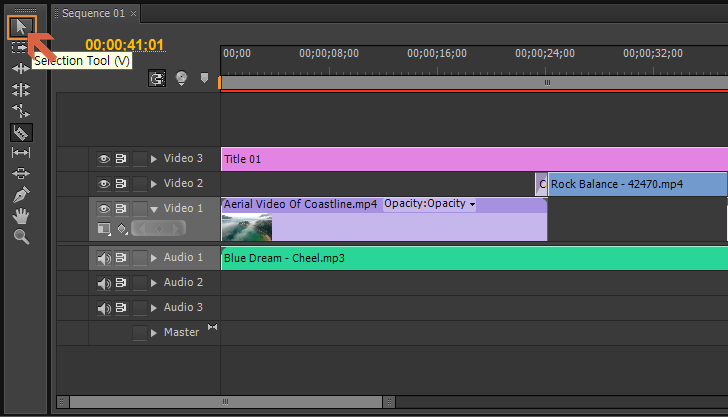
Task: Select the Title 01 clip
Action: [x=474, y=159]
